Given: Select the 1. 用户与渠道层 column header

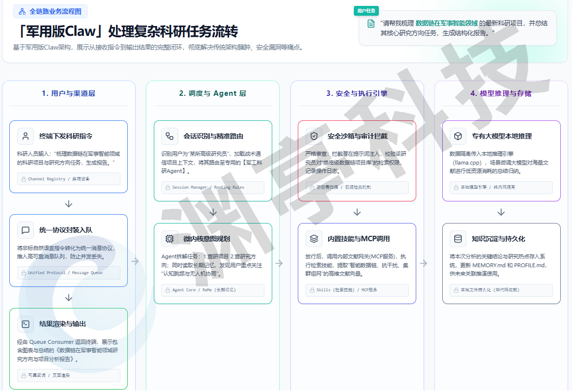Looking at the screenshot, I should [69, 93].
